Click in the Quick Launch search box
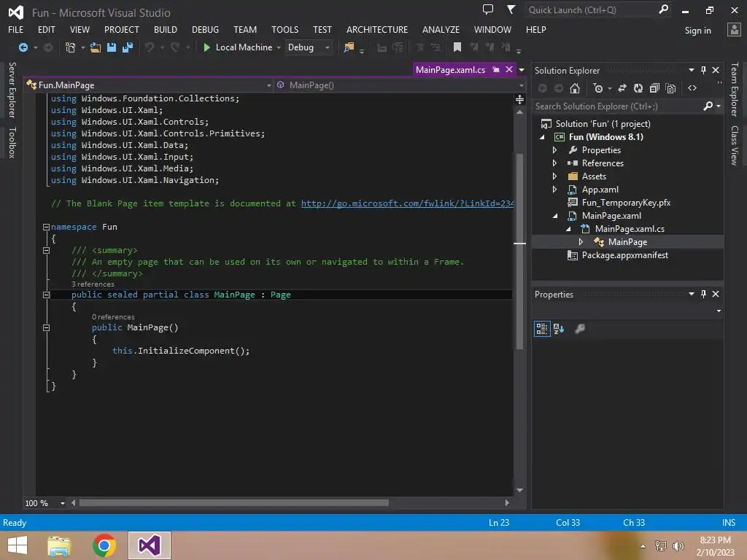The image size is (747, 560). (591, 9)
